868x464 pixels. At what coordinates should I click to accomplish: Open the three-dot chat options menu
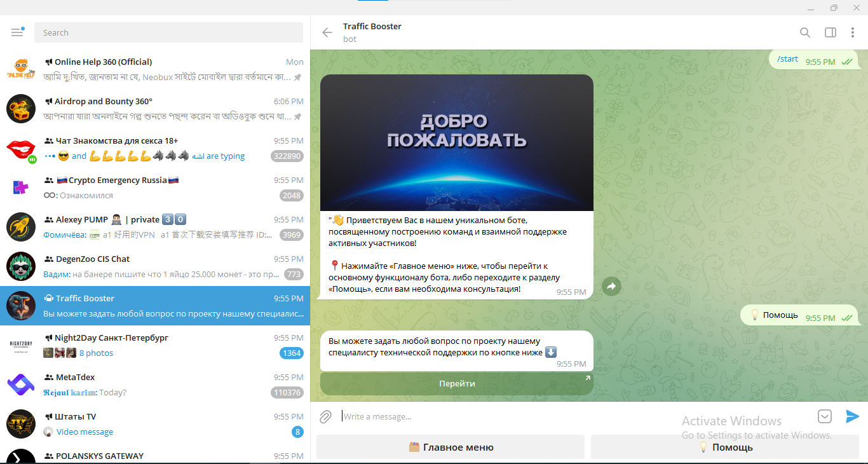[x=853, y=32]
